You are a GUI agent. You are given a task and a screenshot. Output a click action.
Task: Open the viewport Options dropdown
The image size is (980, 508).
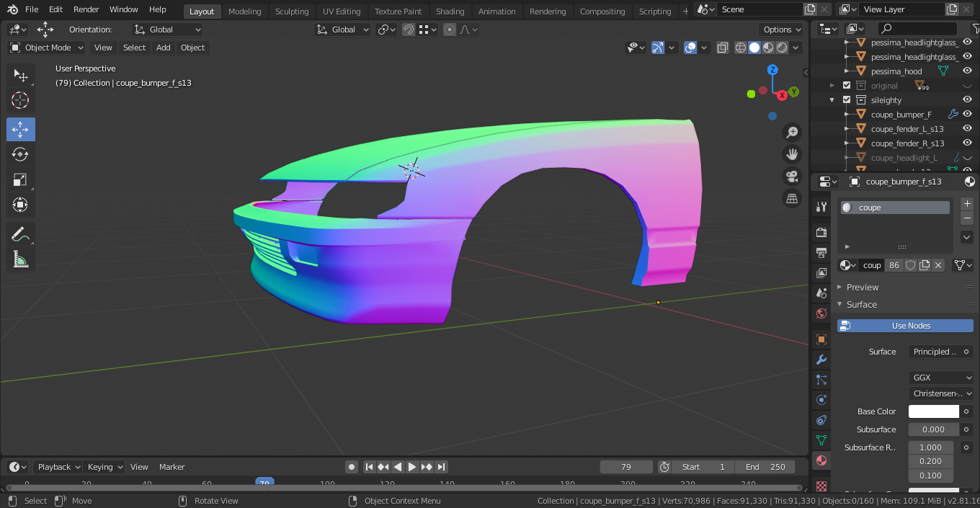[x=782, y=30]
